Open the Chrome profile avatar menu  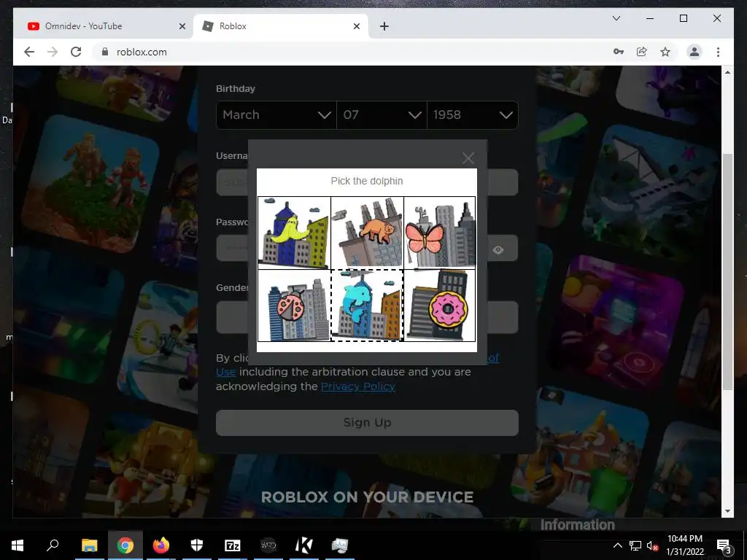click(694, 52)
